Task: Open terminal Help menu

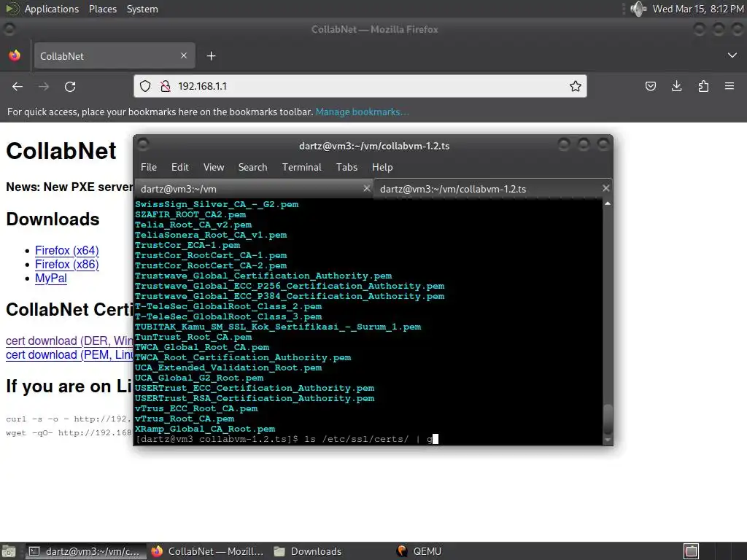Action: click(x=382, y=167)
